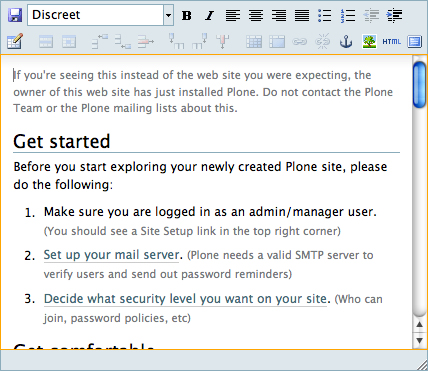Open 'Decide what security level you want' link
This screenshot has height=371, width=428.
tap(185, 299)
